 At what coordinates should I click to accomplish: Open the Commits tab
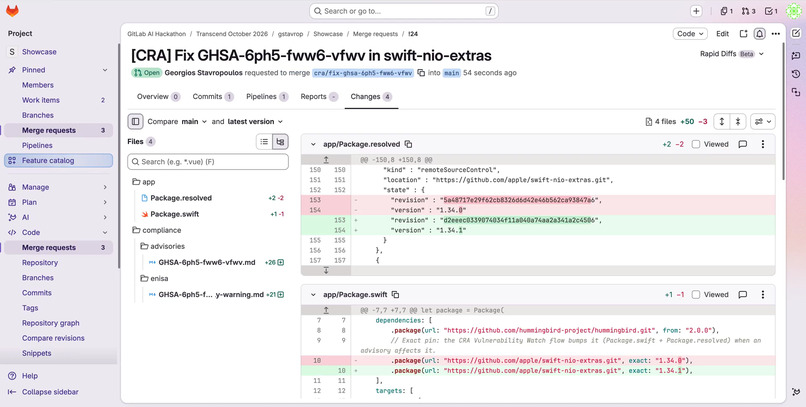point(213,97)
